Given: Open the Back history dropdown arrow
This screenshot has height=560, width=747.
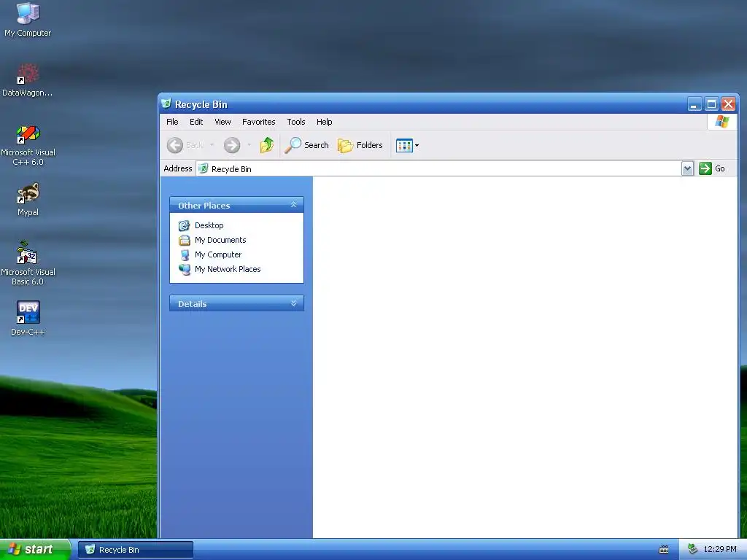Looking at the screenshot, I should tap(212, 145).
